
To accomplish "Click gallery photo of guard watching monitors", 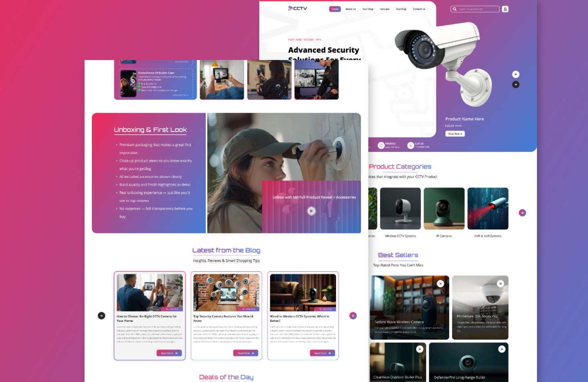I will [x=316, y=80].
